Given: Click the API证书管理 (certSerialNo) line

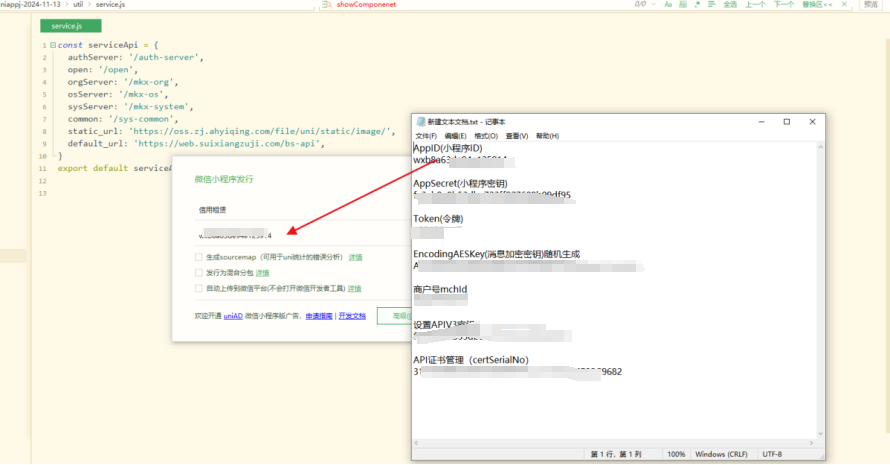Looking at the screenshot, I should pyautogui.click(x=471, y=360).
